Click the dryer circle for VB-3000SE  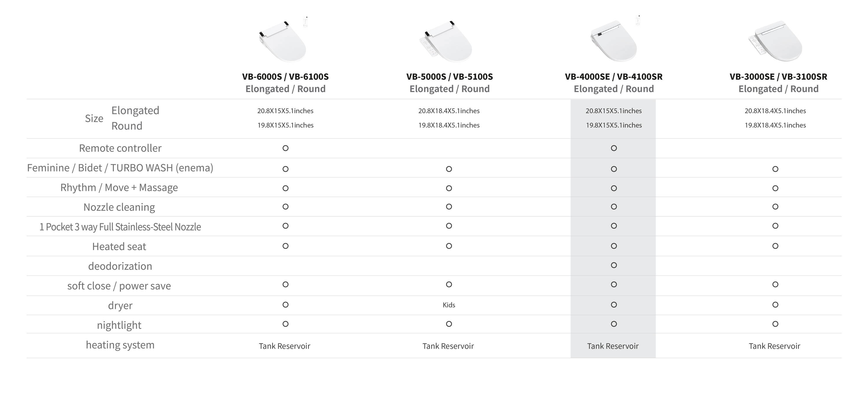click(775, 305)
